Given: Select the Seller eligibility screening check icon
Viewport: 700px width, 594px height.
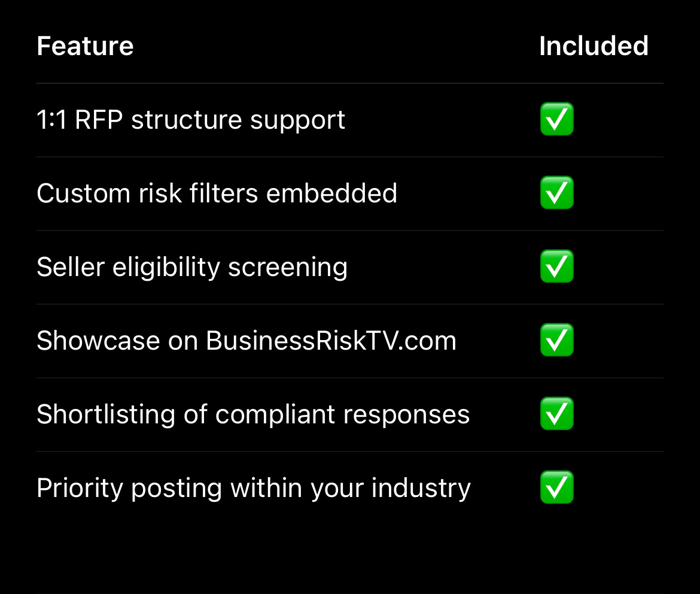Looking at the screenshot, I should pos(556,266).
